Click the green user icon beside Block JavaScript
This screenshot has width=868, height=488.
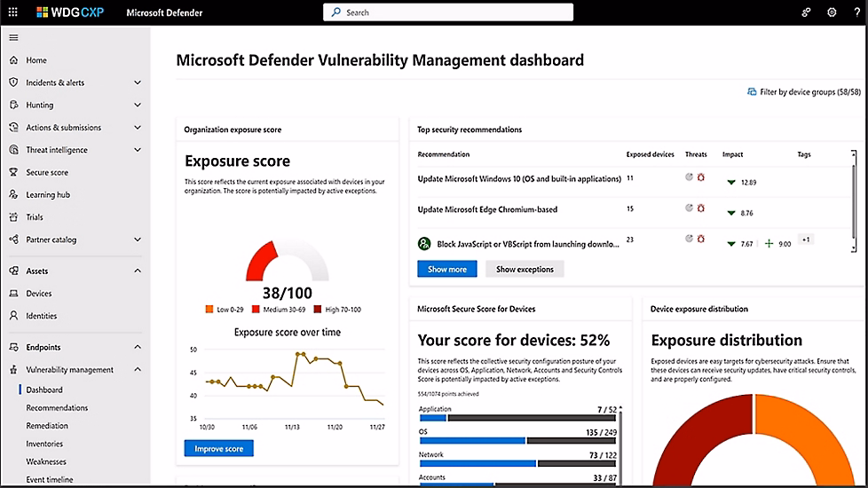(424, 243)
